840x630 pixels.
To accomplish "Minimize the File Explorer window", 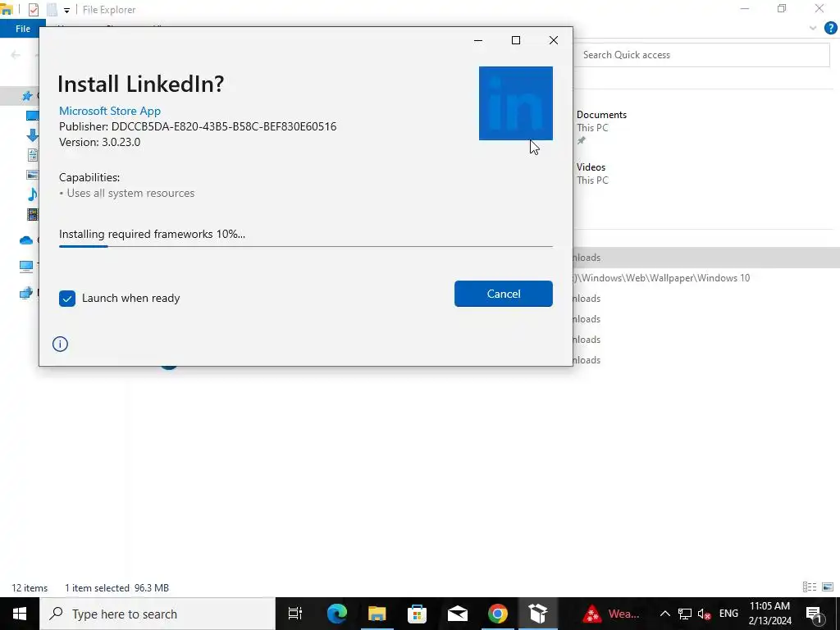I will (745, 8).
